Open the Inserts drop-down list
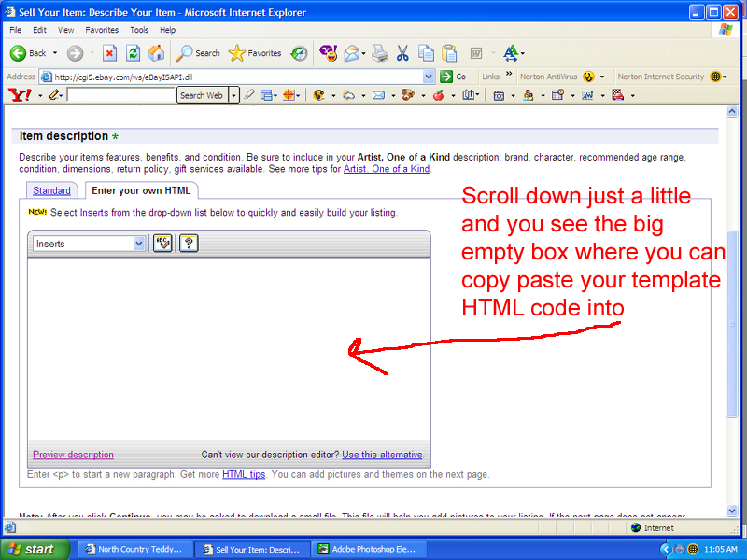This screenshot has height=560, width=747. point(139,244)
